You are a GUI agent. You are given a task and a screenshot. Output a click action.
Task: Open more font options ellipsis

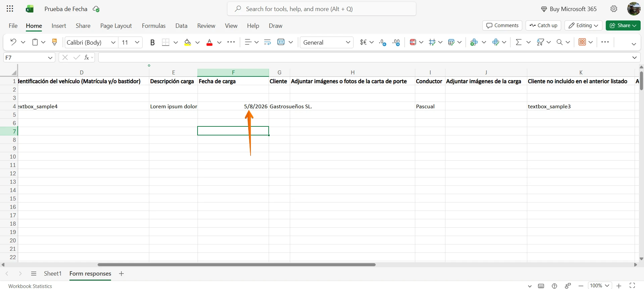click(x=231, y=42)
